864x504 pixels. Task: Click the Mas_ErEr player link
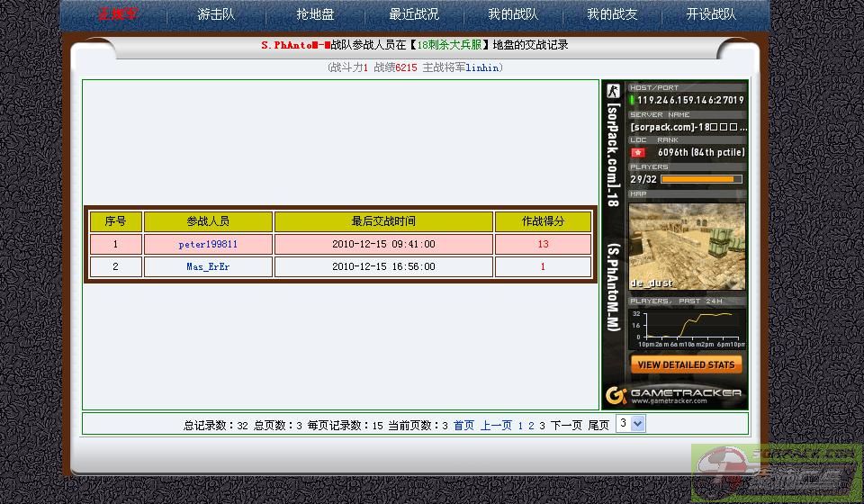pos(208,266)
